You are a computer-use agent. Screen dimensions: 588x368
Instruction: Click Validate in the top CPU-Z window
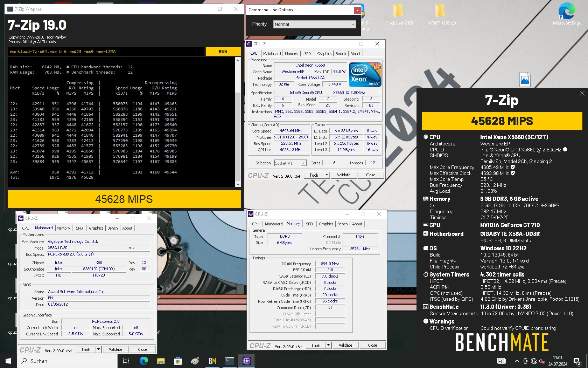(x=344, y=175)
